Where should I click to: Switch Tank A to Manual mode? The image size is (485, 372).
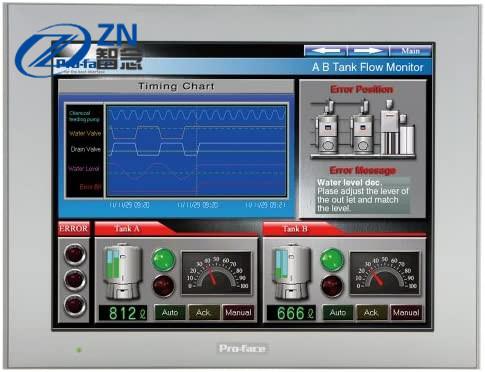pyautogui.click(x=238, y=313)
